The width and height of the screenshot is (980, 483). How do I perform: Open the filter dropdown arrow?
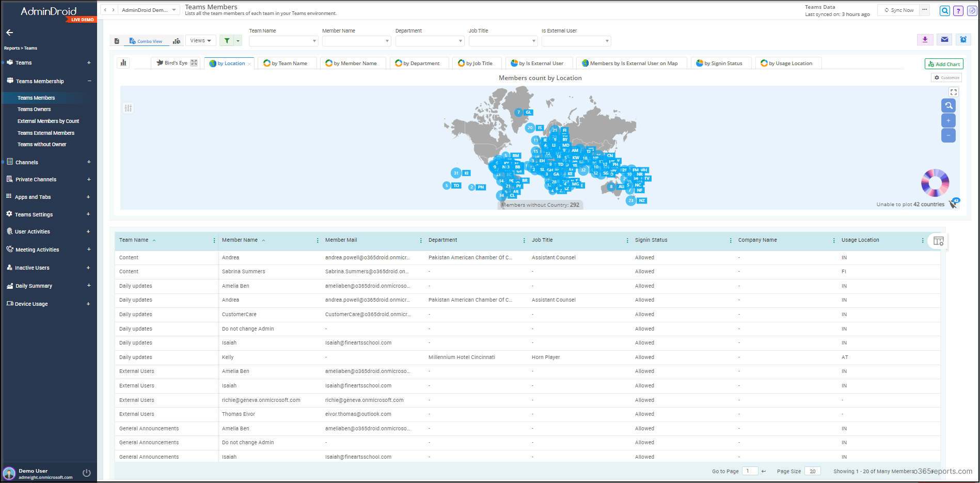coord(238,41)
